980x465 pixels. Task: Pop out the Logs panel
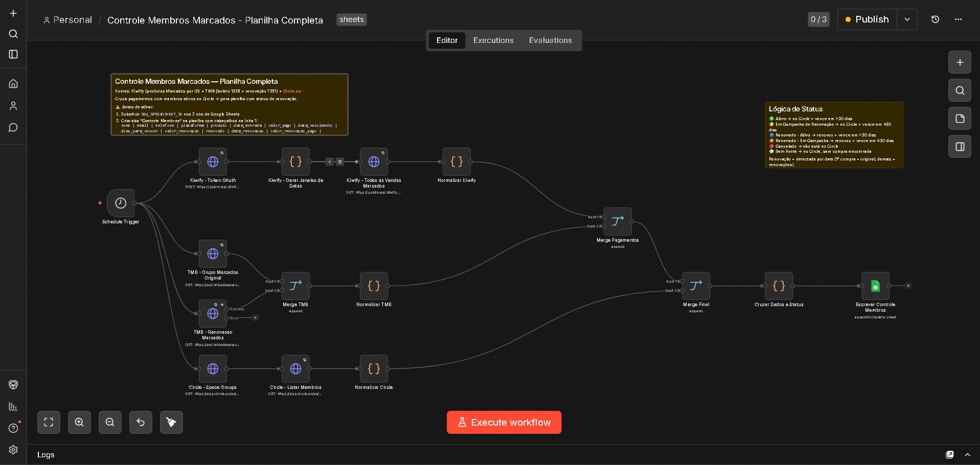(x=949, y=455)
